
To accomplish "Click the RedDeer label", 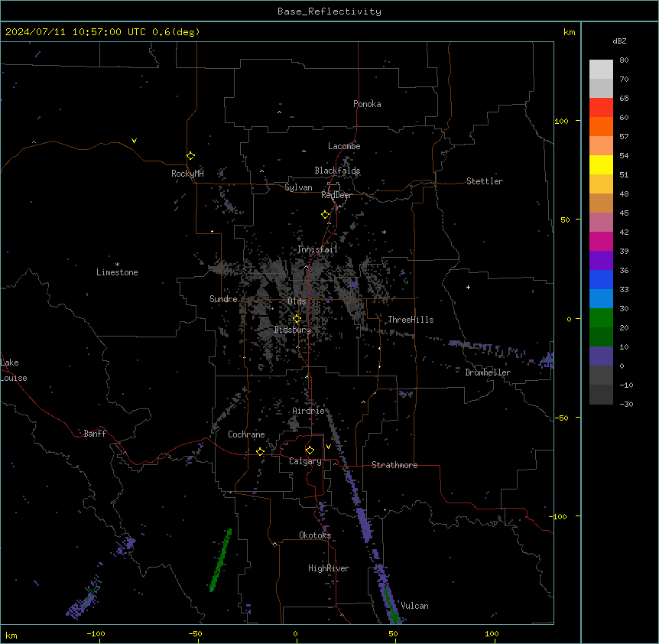I will click(336, 195).
